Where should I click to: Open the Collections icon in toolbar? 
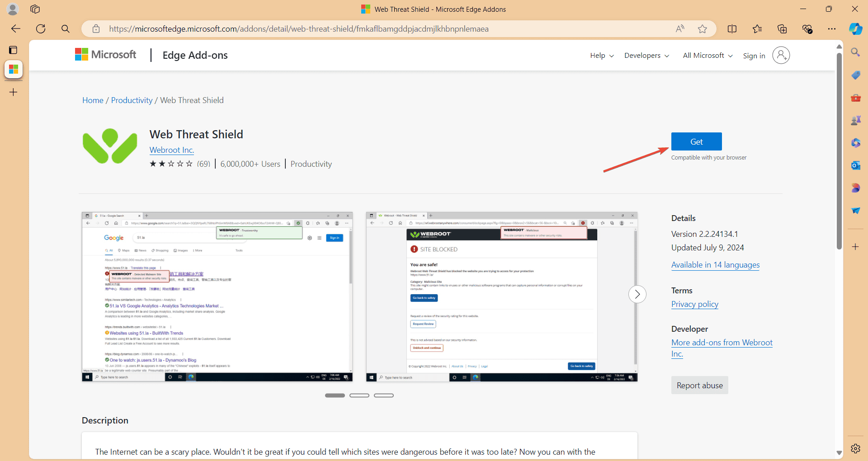click(782, 28)
